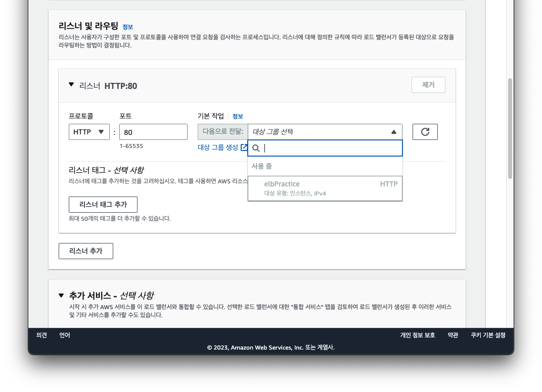Click 언어 in the footer
This screenshot has width=542, height=392.
(65, 335)
